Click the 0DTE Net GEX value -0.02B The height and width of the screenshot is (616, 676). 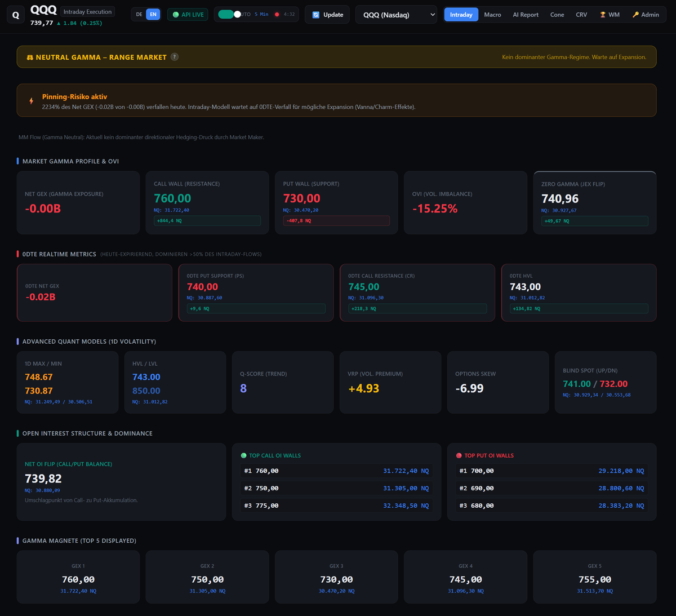click(41, 297)
